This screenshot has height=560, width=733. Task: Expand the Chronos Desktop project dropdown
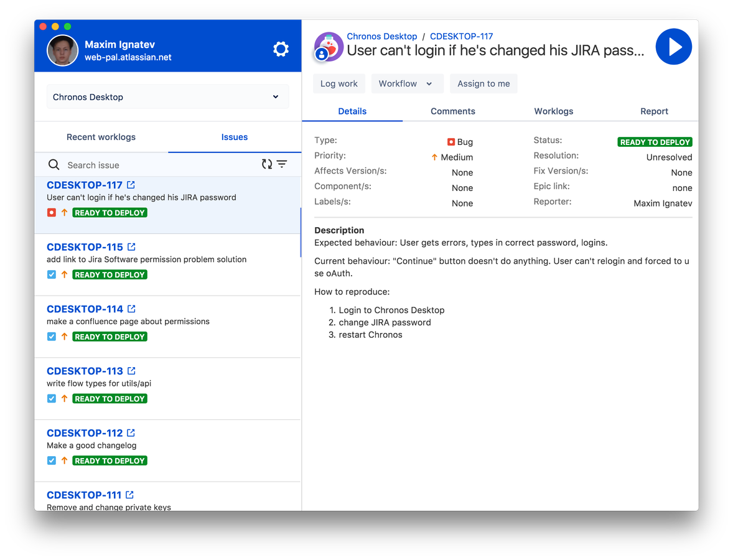click(167, 97)
